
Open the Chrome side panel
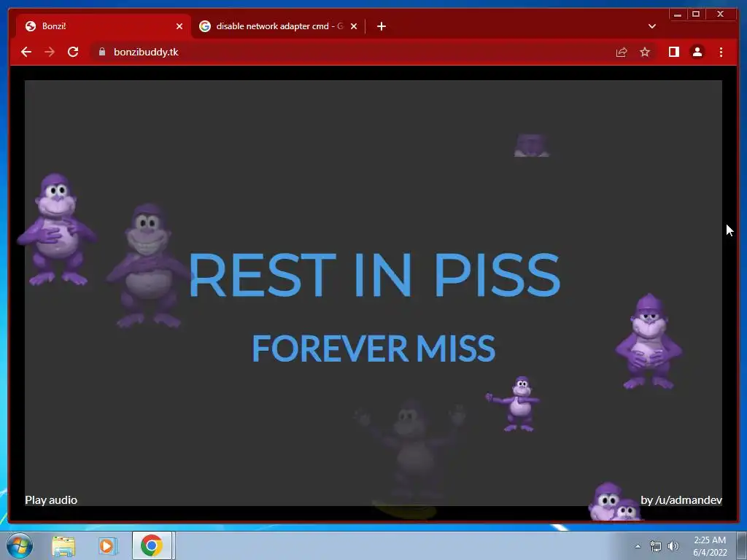pos(673,52)
